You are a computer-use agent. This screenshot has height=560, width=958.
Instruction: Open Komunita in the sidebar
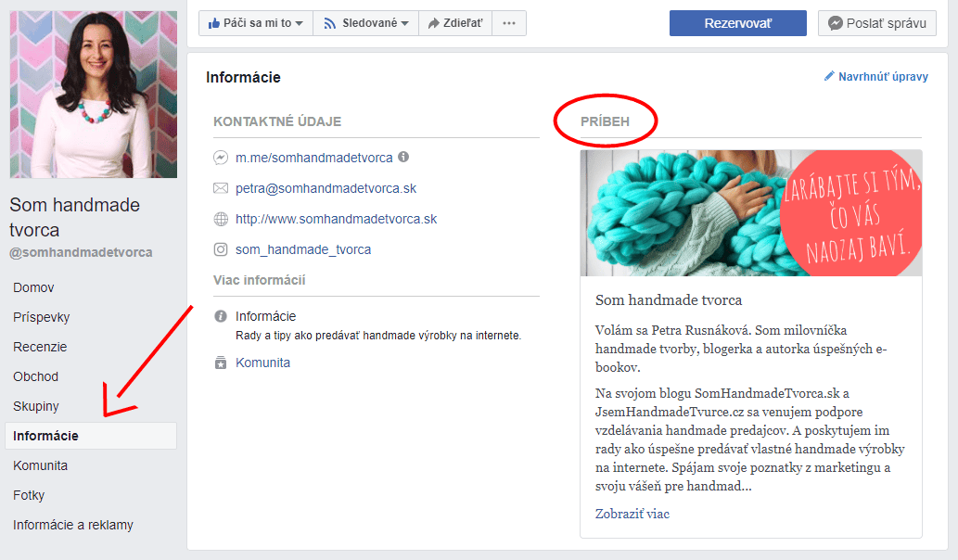[x=40, y=465]
